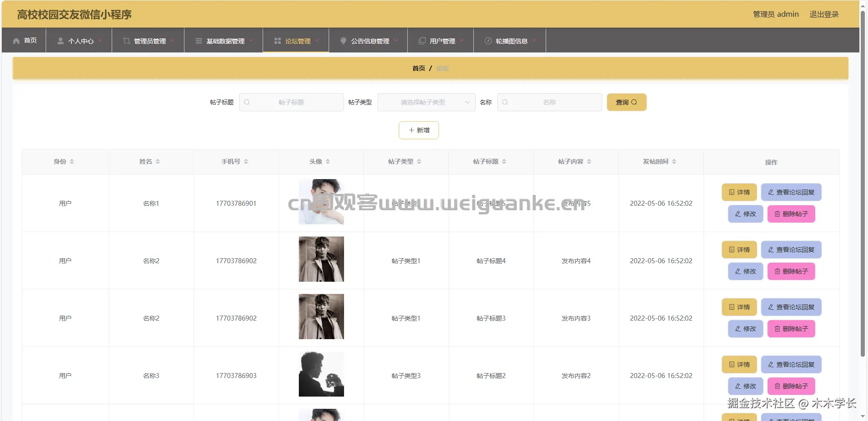Click the 新增 add button
This screenshot has width=868, height=421.
coord(419,130)
